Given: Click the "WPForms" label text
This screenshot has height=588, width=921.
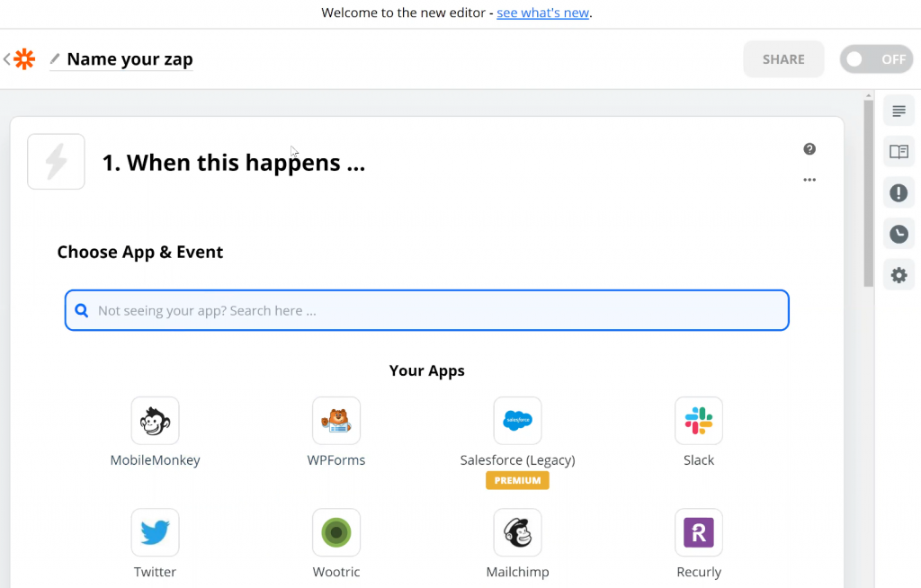Looking at the screenshot, I should 336,460.
